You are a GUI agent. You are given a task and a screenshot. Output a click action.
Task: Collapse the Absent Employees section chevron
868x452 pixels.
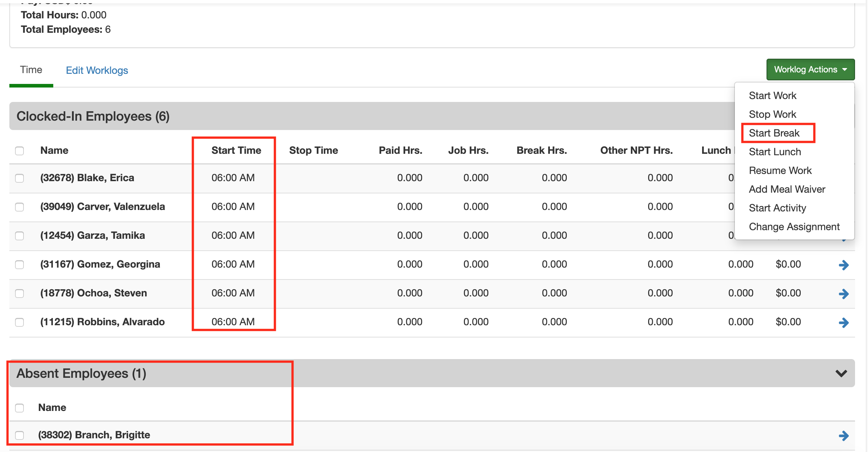click(x=841, y=373)
